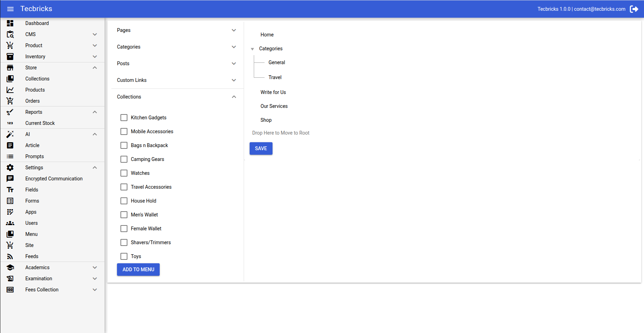Enable the Watches checkbox

click(124, 173)
